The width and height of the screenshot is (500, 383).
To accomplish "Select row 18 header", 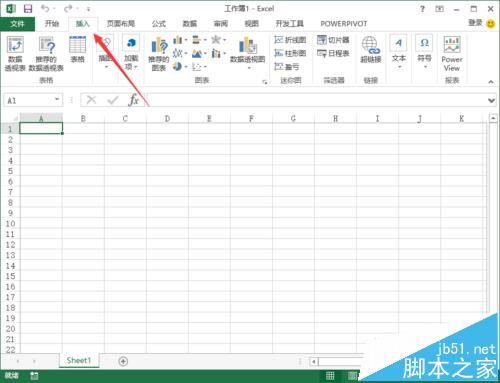I will 10,308.
